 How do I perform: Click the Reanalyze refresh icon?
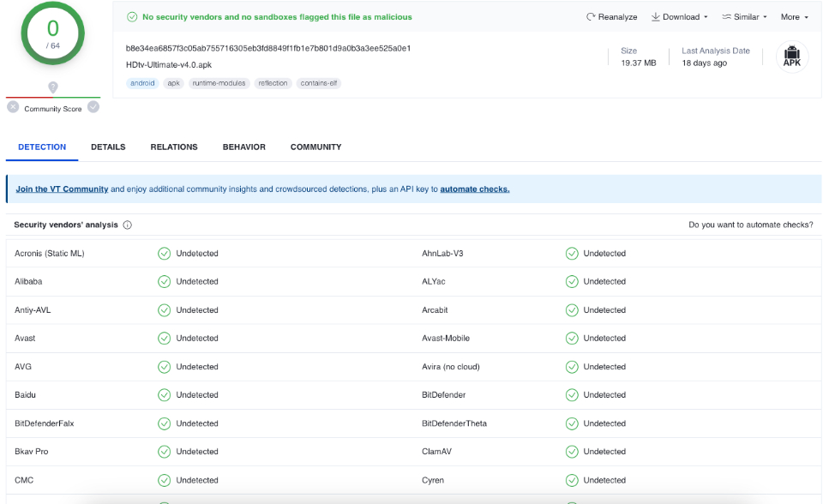tap(591, 17)
